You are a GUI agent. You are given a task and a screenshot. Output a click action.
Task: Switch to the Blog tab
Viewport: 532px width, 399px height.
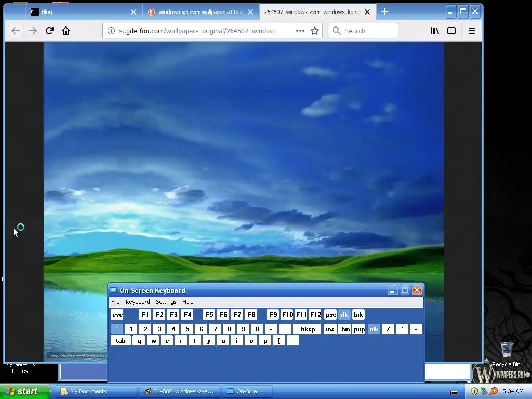pos(83,12)
